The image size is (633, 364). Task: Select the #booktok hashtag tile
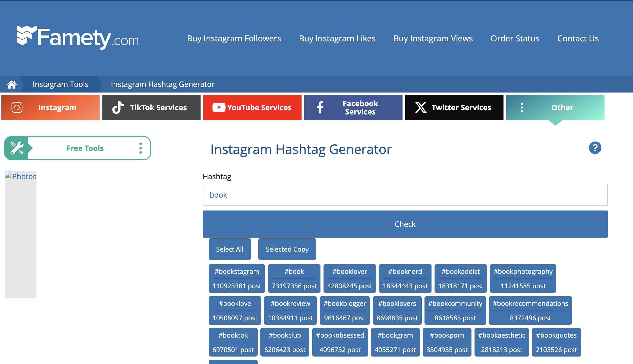coord(233,342)
